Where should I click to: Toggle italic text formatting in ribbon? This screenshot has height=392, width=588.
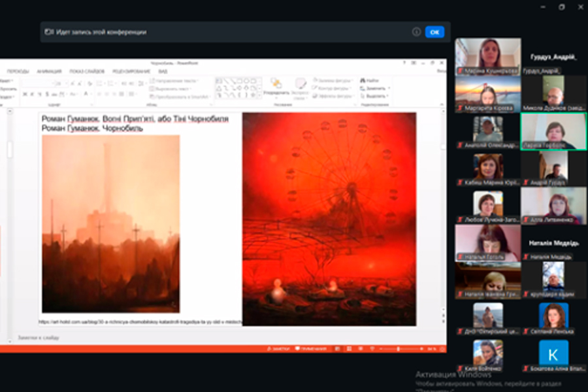(x=31, y=94)
